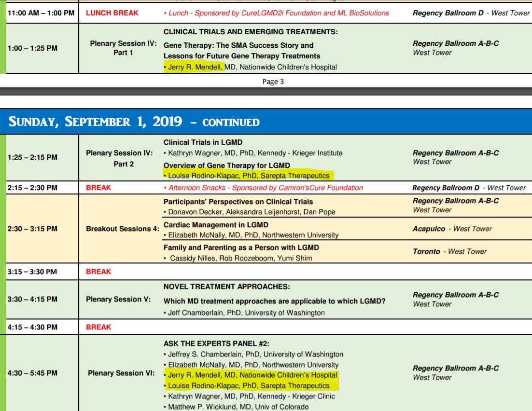Select 'Donavon Decker, Aleksandra Leijenhorst, Dan Pope' line
Viewport: 532px width, 411px height.
point(250,212)
